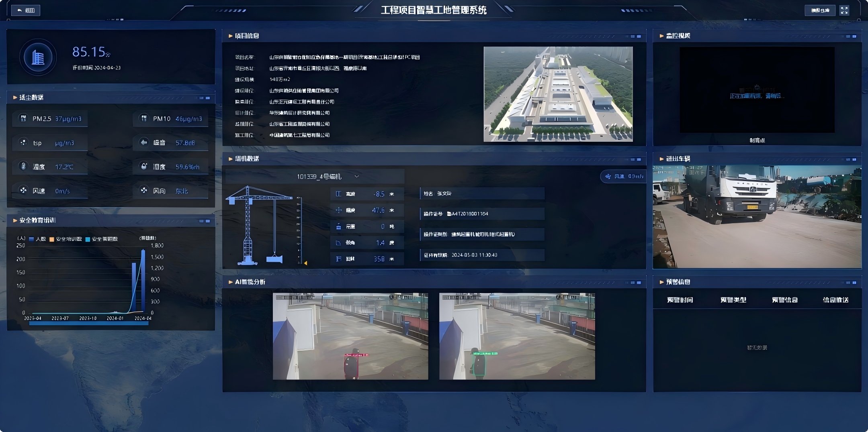
Task: Click the zoom slider bar under training chart
Action: tap(88, 323)
